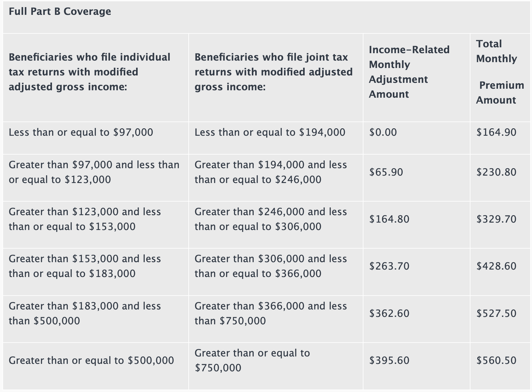This screenshot has height=392, width=532.
Task: Click the $97,000 to $123,000 individual income cell
Action: pyautogui.click(x=94, y=172)
